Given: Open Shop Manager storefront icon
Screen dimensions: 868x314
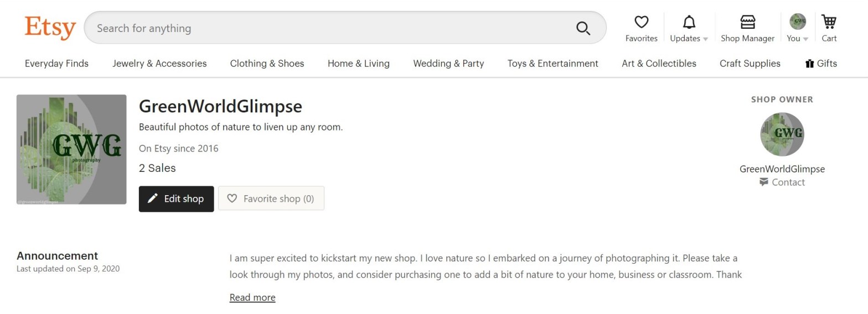Looking at the screenshot, I should (x=747, y=28).
